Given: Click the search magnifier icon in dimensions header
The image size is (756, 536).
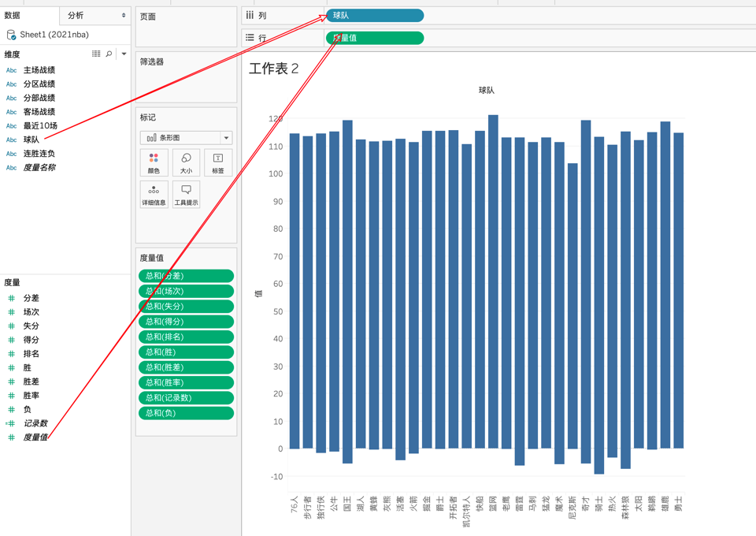Looking at the screenshot, I should 109,54.
